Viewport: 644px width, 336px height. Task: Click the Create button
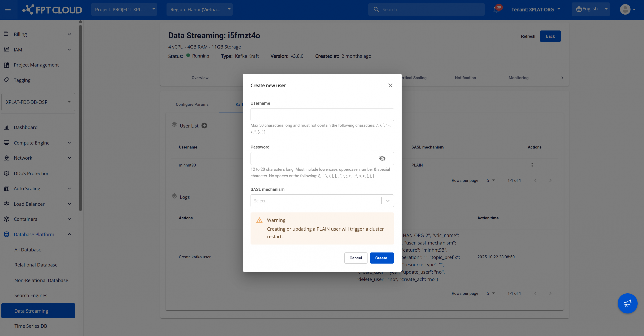[381, 258]
